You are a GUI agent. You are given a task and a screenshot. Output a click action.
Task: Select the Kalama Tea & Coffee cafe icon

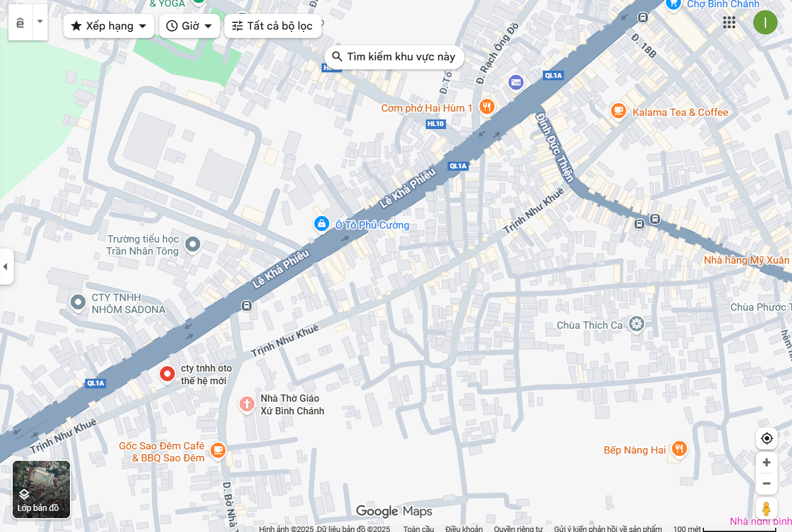(x=618, y=111)
